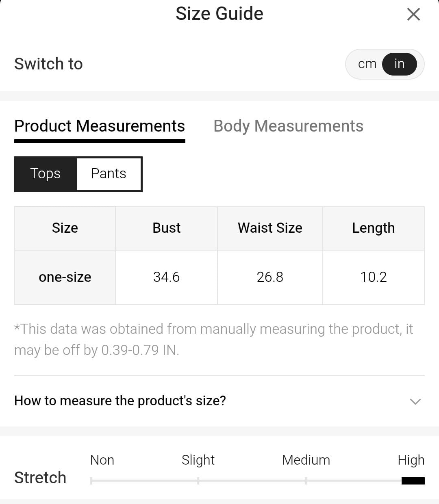Click the length value 10.2

[x=373, y=277]
